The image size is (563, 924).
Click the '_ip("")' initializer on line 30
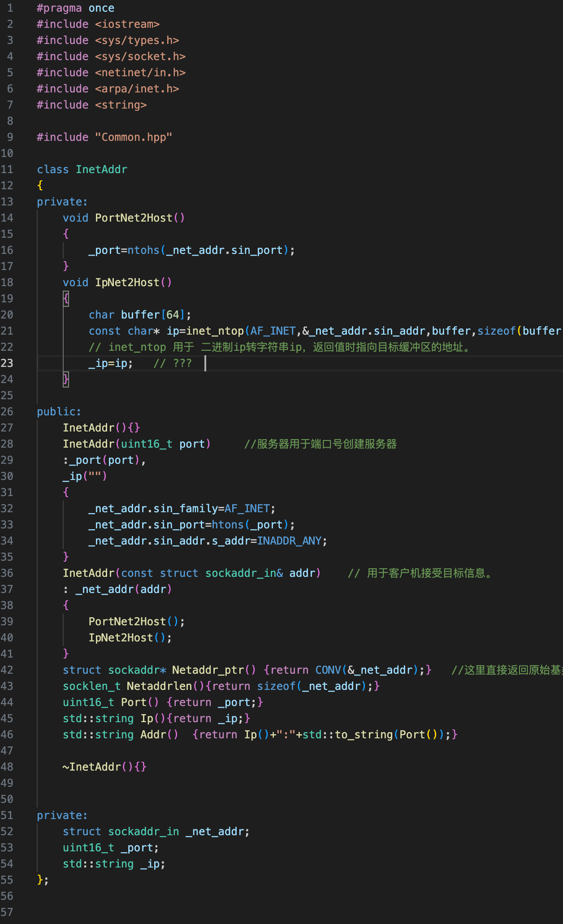coord(85,476)
